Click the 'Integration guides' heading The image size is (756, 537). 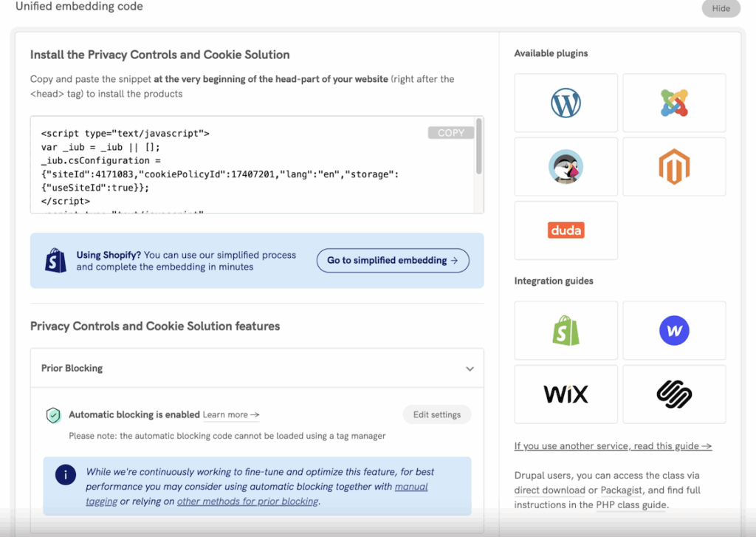[x=554, y=281]
